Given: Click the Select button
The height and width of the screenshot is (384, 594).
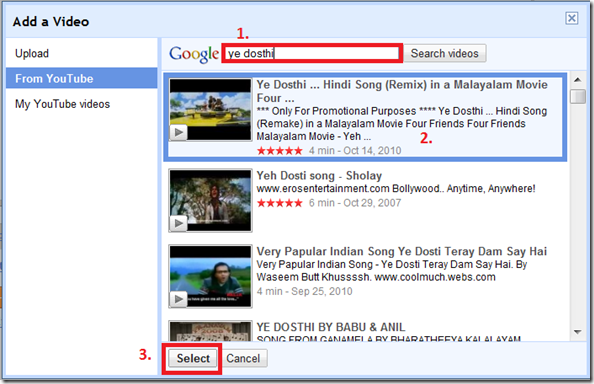Looking at the screenshot, I should (x=193, y=358).
